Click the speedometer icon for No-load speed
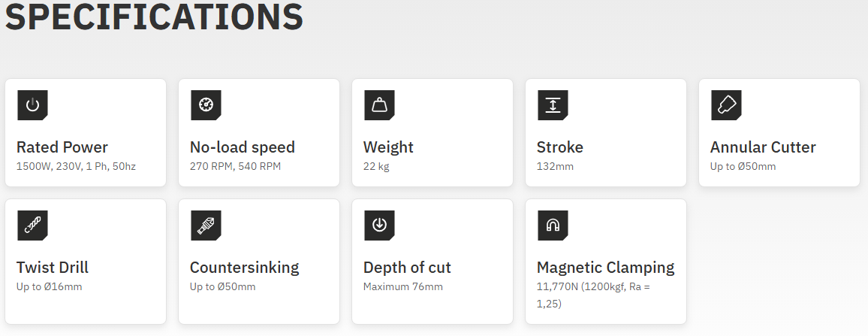 point(206,105)
